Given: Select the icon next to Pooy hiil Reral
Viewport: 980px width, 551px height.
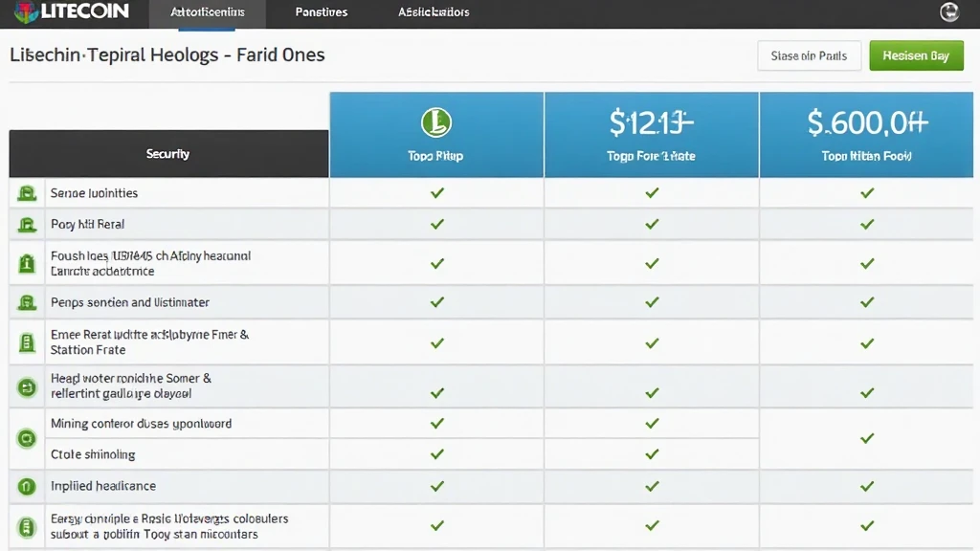Looking at the screenshot, I should click(27, 224).
